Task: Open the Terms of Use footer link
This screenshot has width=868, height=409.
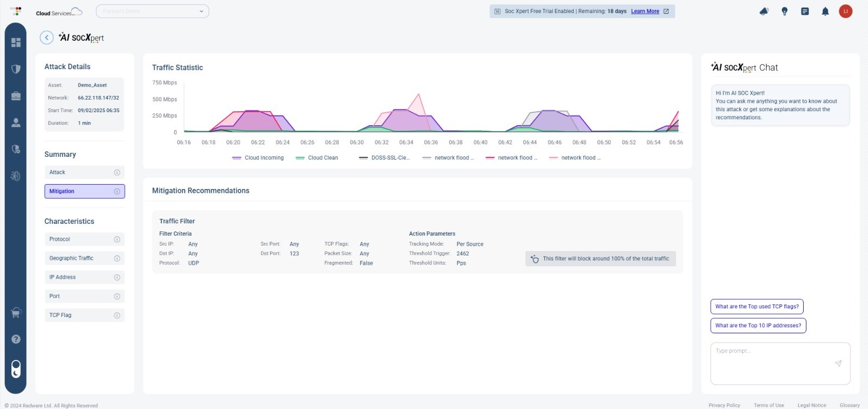Action: point(769,405)
